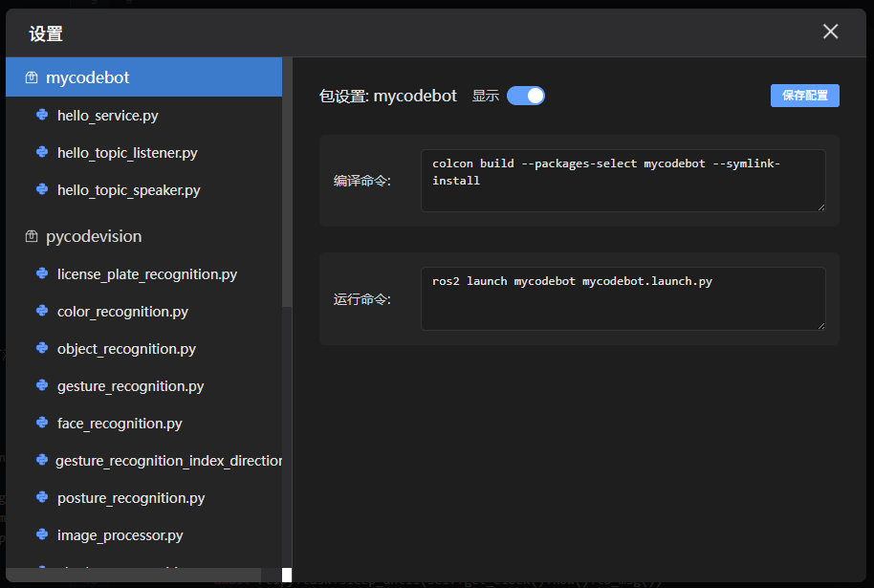This screenshot has height=588, width=874.
Task: Click into the 编译命令 text field
Action: click(x=623, y=180)
